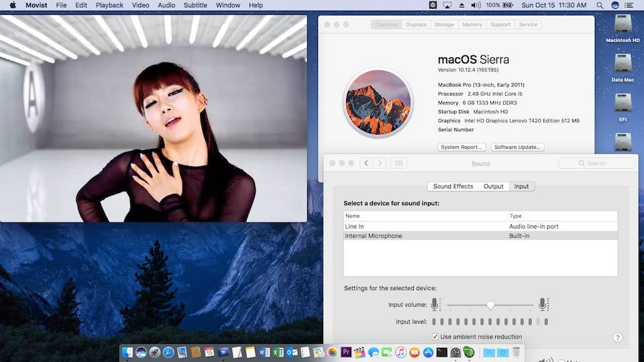The image size is (644, 362).
Task: Open Contacts book icon in Dock
Action: 195,352
